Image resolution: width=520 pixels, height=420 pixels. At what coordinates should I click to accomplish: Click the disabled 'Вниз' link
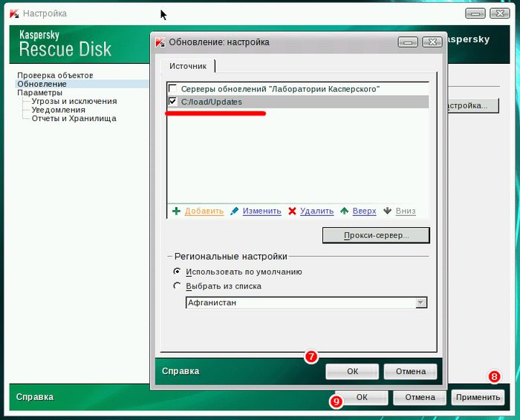tap(406, 211)
